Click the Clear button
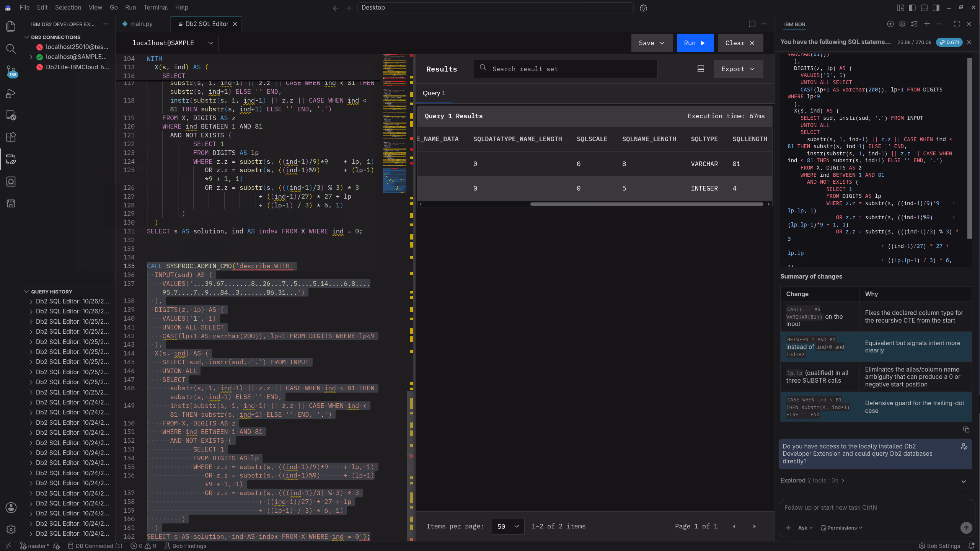 [740, 43]
